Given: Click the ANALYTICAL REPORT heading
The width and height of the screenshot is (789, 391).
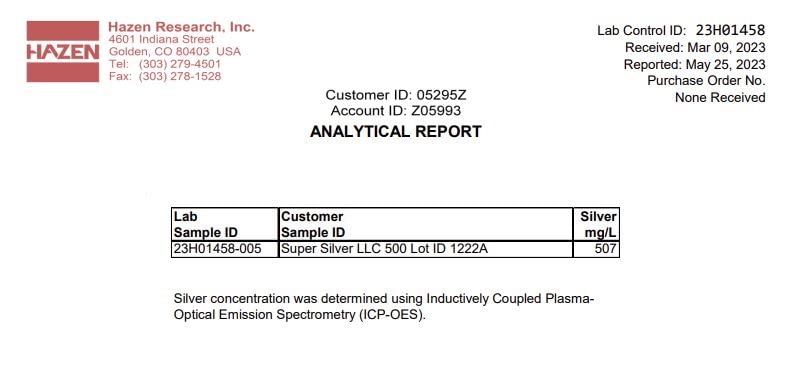Looking at the screenshot, I should tap(396, 131).
